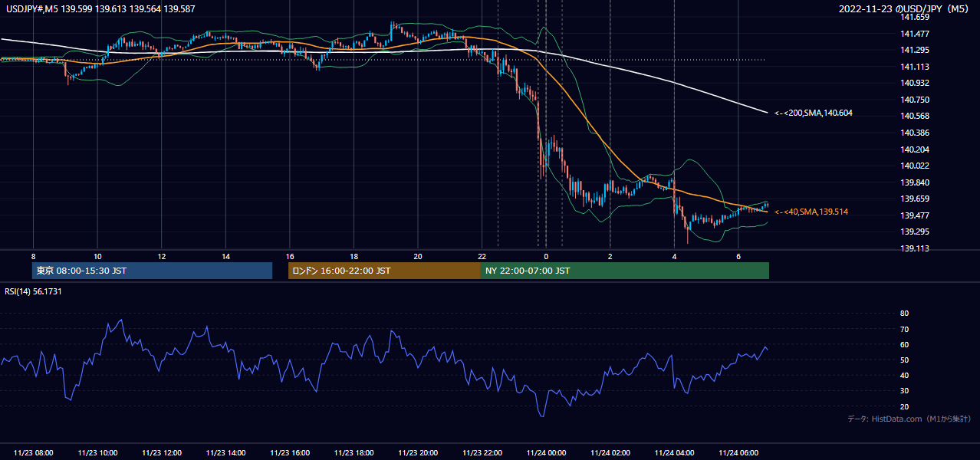Click RSI scale value 50
980x460 pixels.
[x=904, y=360]
